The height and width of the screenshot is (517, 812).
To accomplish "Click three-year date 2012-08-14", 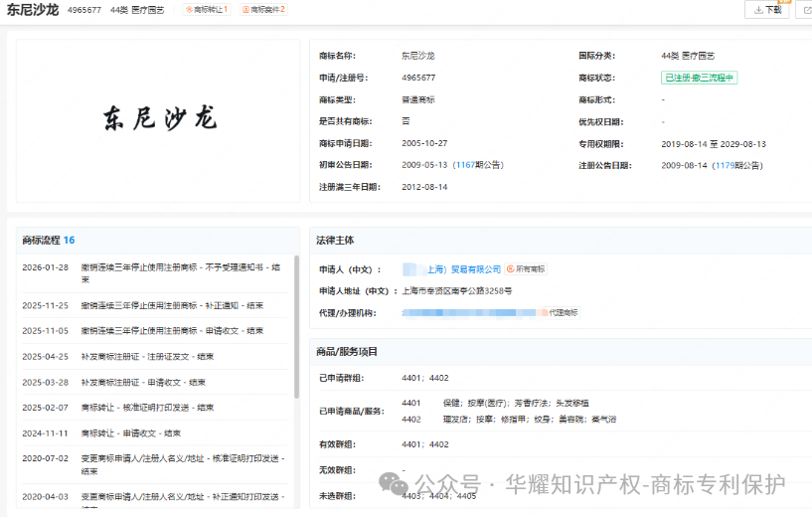I will click(424, 187).
